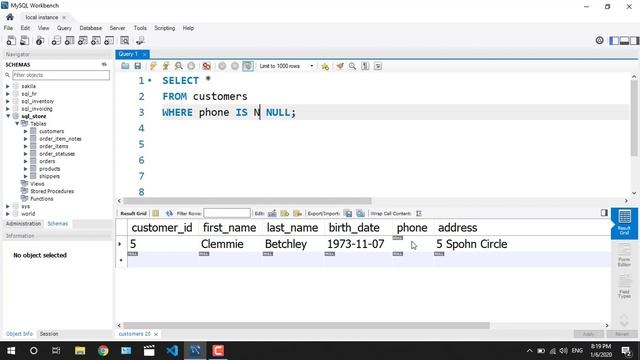Switch to the Schemas tab
Screen dimensions: 640x360
(x=58, y=224)
